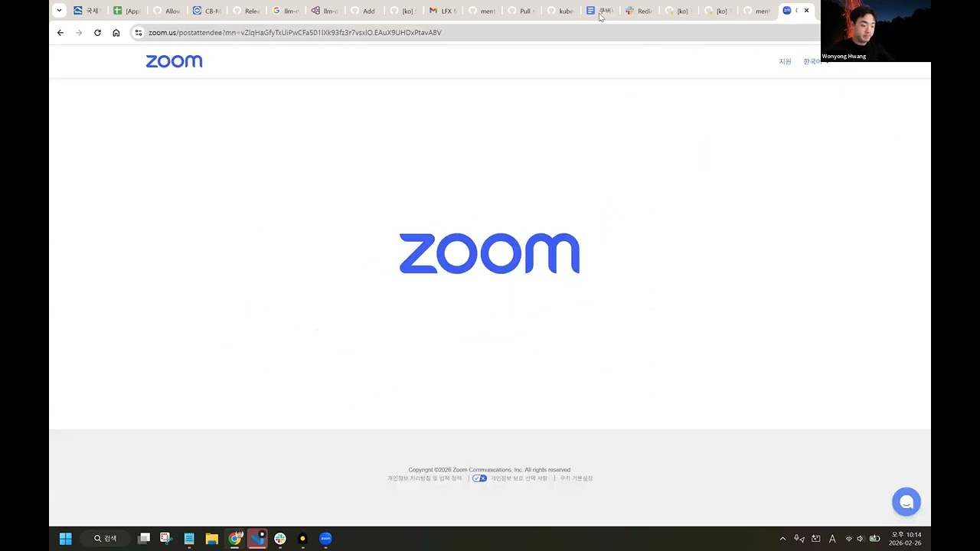Open the 개인정보 처리방침 및 법적 정책 link

pyautogui.click(x=425, y=478)
